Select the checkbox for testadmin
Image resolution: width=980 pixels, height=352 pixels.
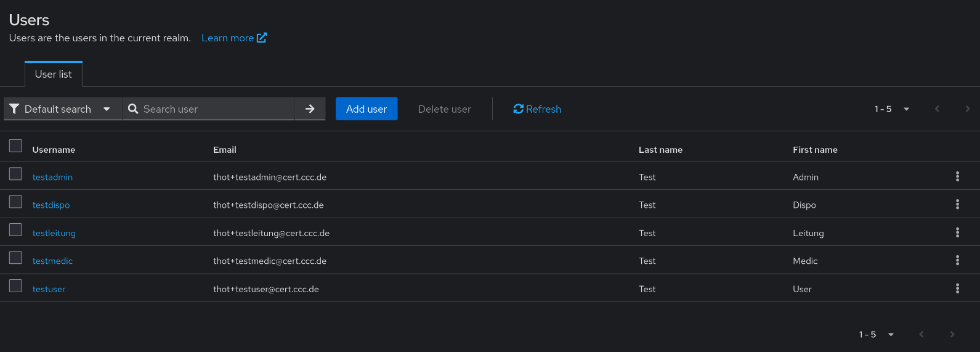tap(16, 174)
